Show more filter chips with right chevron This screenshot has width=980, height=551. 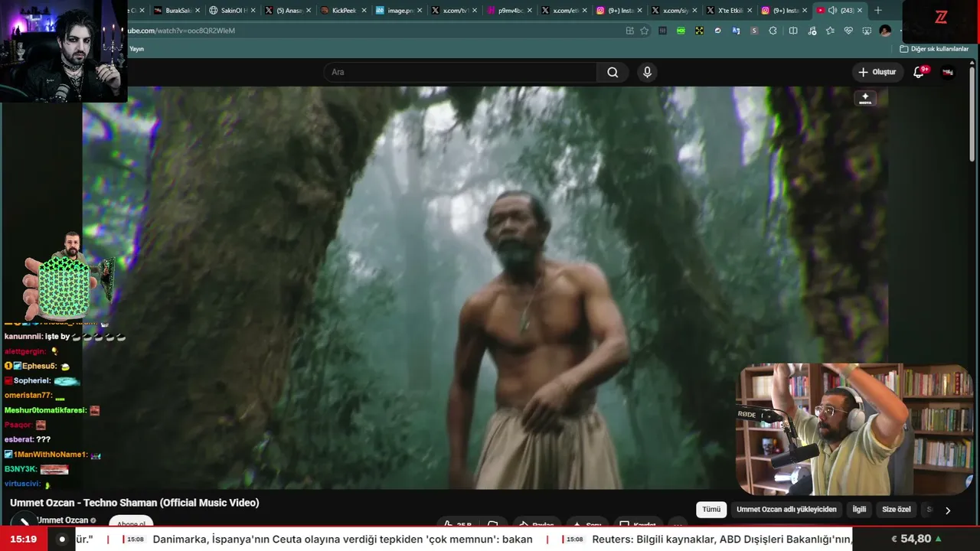[x=948, y=510]
